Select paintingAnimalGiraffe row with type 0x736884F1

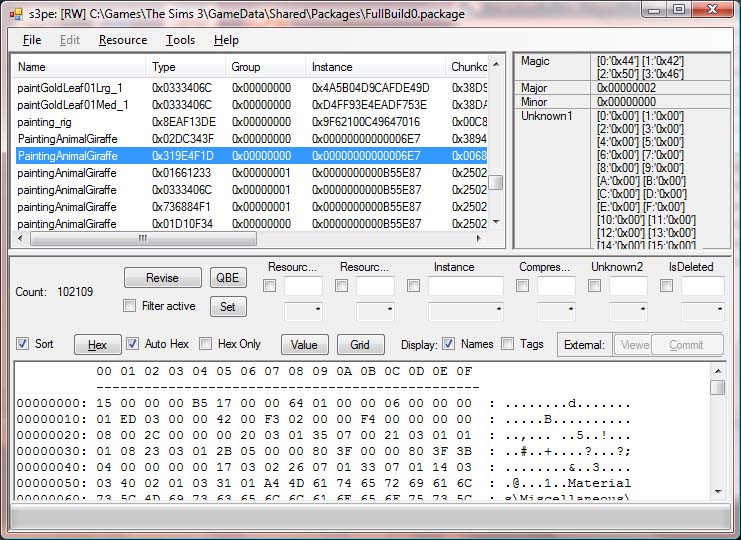tap(251, 207)
